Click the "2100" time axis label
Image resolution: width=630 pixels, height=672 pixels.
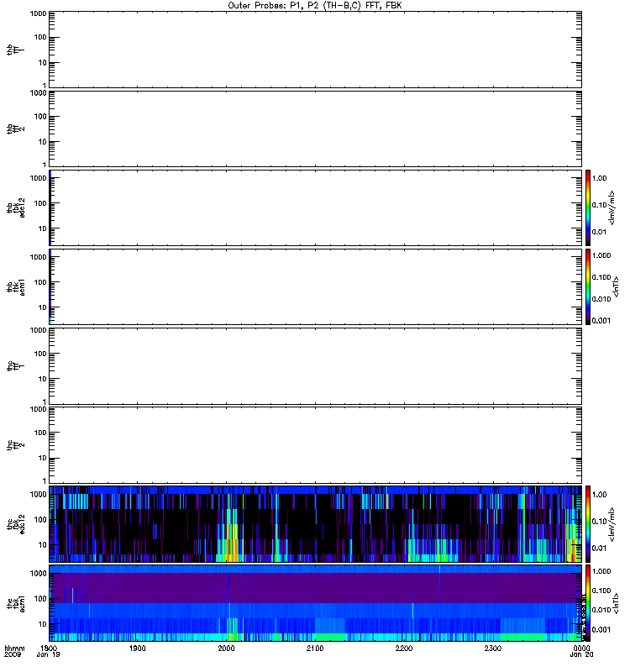[315, 648]
